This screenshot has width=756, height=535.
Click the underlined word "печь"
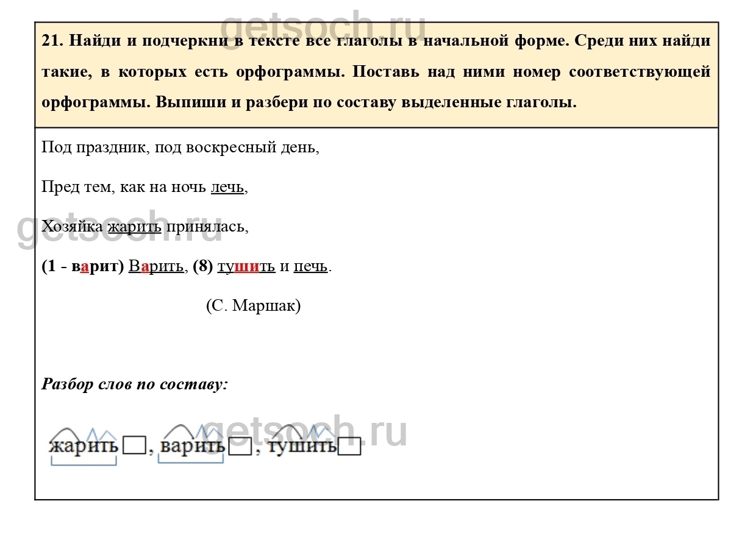point(310,266)
